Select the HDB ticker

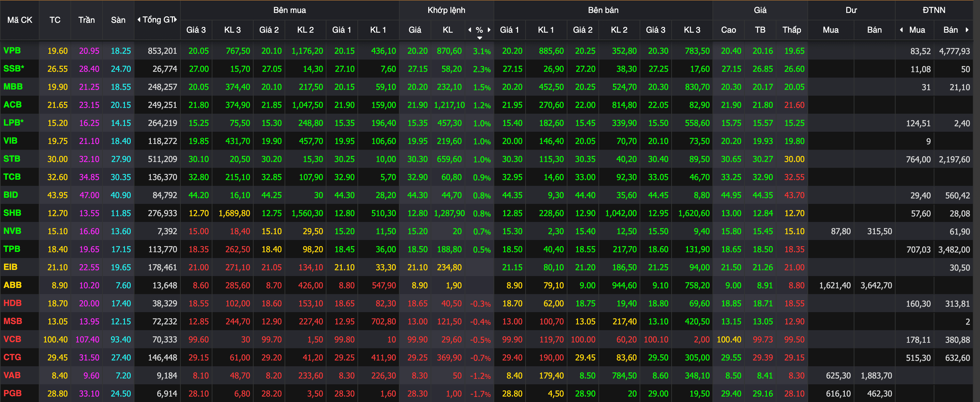click(x=12, y=303)
